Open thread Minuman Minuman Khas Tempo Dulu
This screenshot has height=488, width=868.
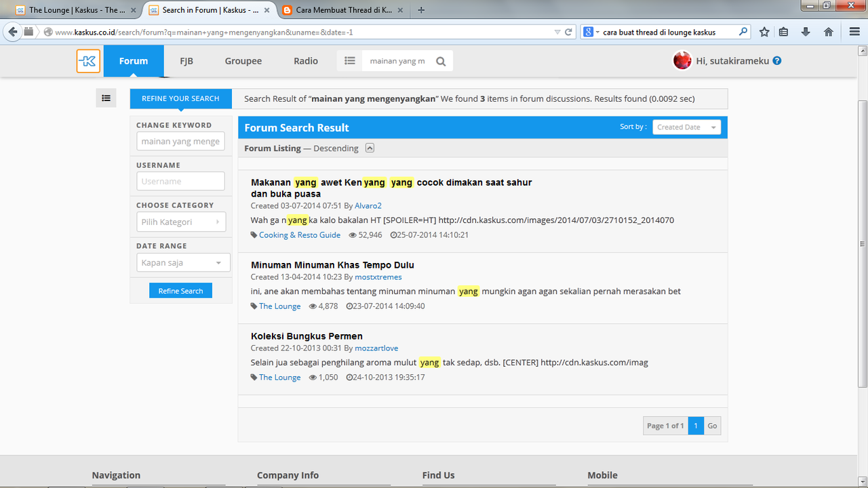click(x=332, y=265)
